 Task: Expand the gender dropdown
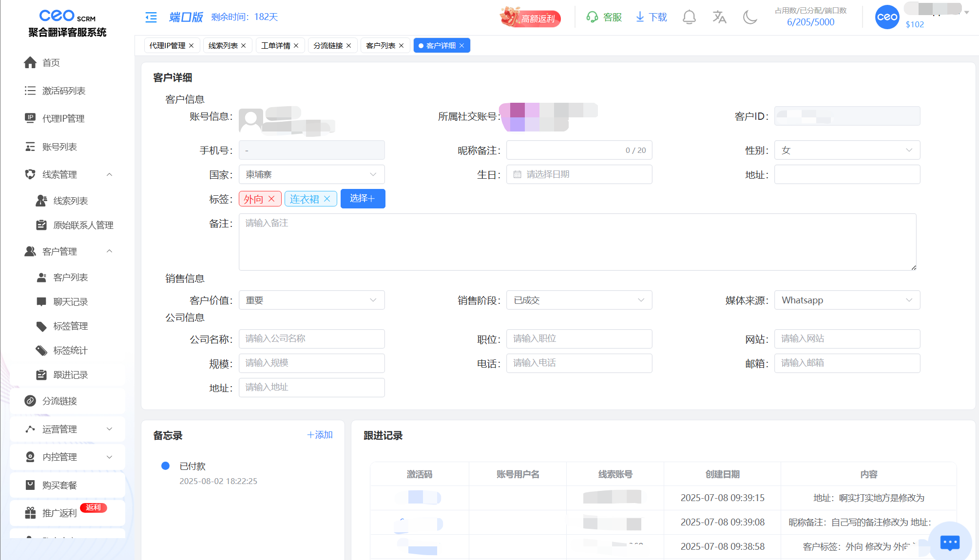click(847, 150)
